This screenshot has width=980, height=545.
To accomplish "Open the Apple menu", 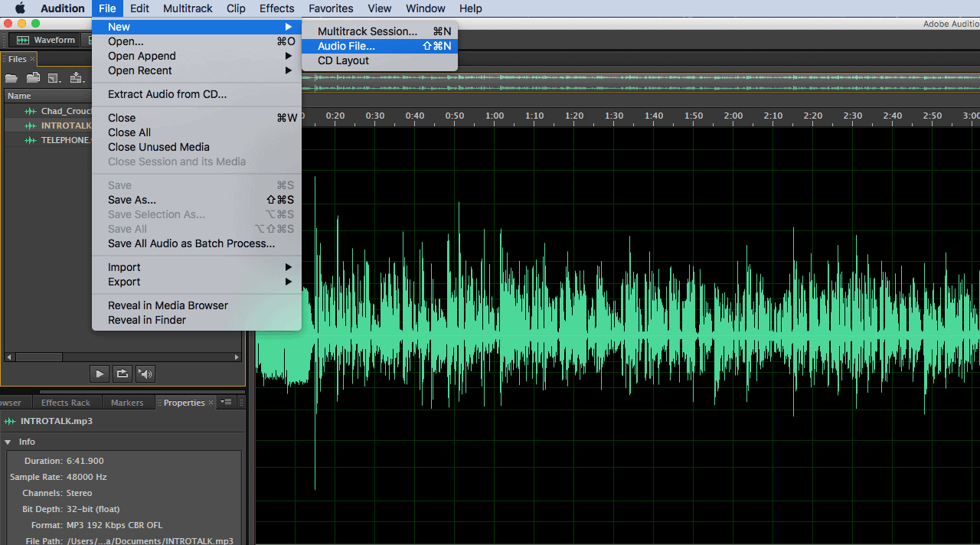I will [x=20, y=8].
